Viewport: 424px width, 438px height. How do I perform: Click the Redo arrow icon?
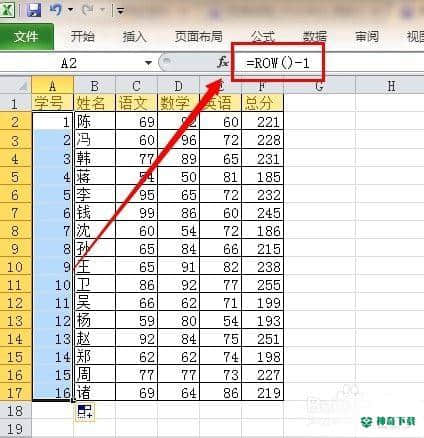tap(88, 9)
